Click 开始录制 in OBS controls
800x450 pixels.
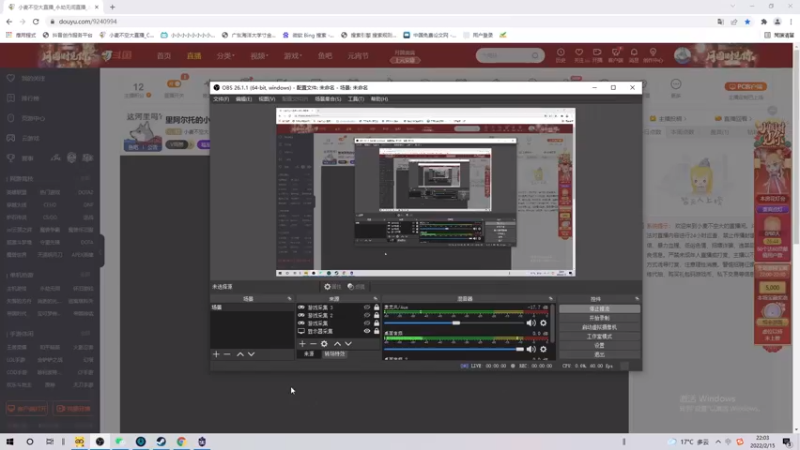coord(599,318)
